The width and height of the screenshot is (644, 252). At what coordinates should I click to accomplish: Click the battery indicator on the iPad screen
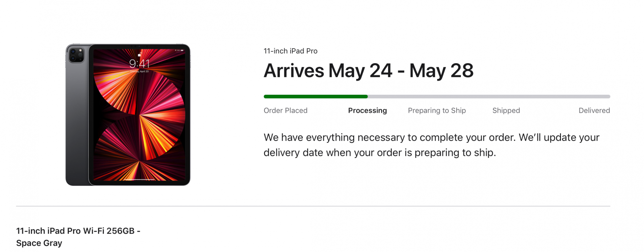[x=182, y=51]
